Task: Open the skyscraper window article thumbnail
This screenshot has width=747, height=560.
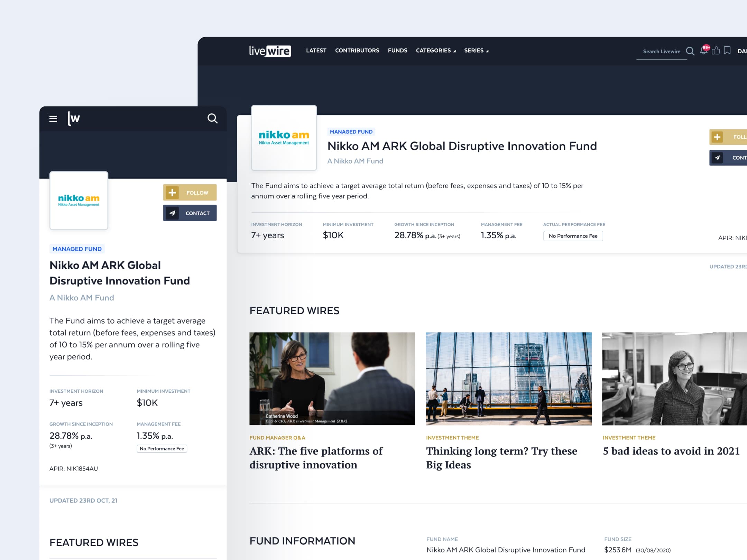Action: tap(508, 379)
